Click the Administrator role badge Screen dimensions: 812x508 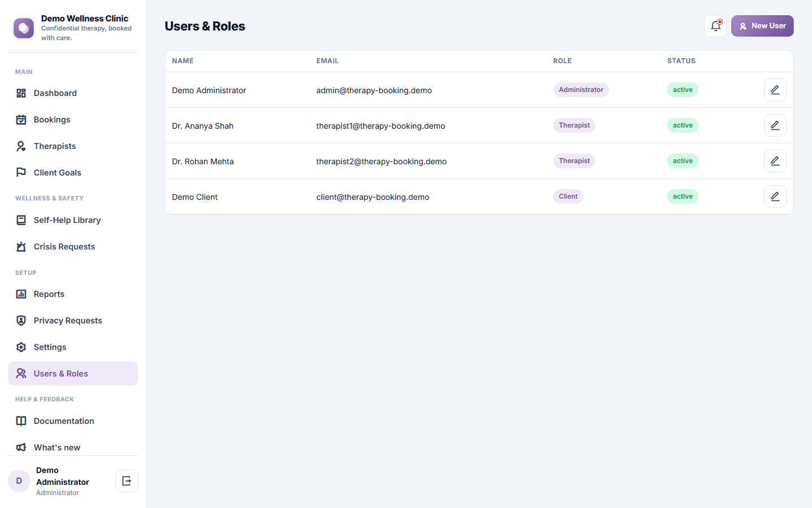(581, 90)
